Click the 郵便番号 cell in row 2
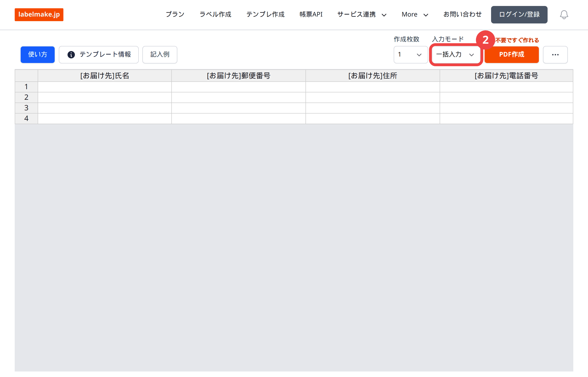Viewport: 588px width, 377px height. pyautogui.click(x=238, y=97)
